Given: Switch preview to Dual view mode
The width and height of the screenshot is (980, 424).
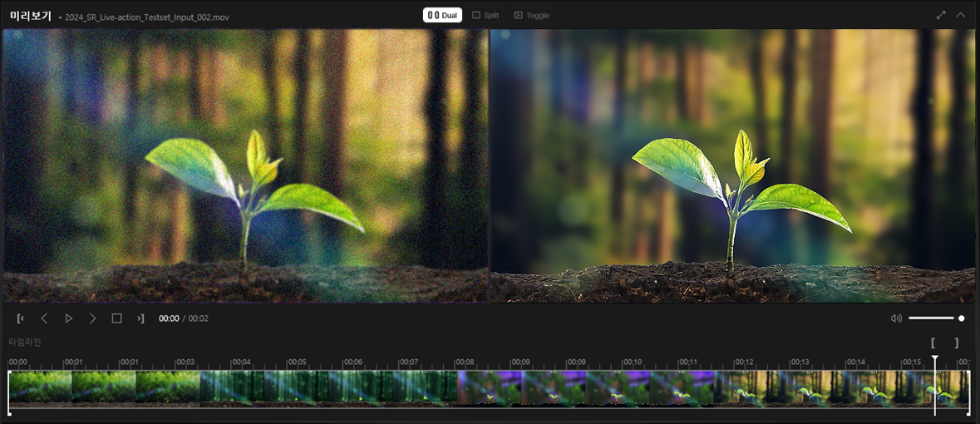Looking at the screenshot, I should (442, 15).
